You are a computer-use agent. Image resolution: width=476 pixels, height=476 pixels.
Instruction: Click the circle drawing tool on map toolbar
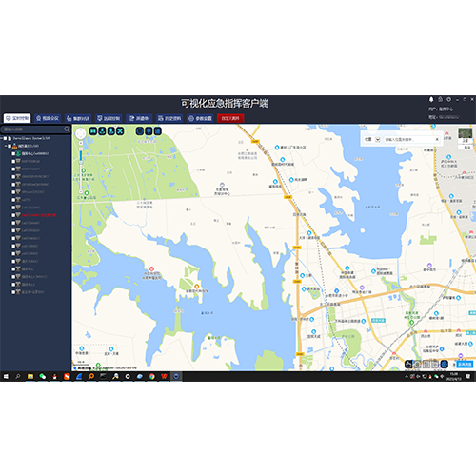click(x=140, y=130)
